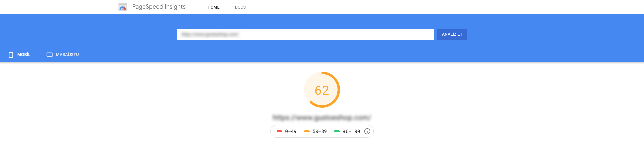Switch to the MASAÜSTÜ tab

(x=63, y=55)
